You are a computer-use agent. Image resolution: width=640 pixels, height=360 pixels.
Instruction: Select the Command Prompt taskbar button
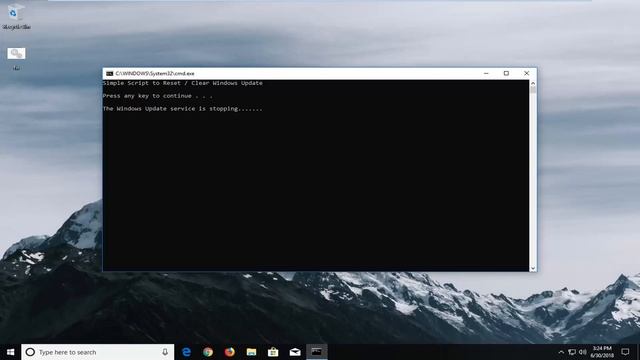[317, 352]
